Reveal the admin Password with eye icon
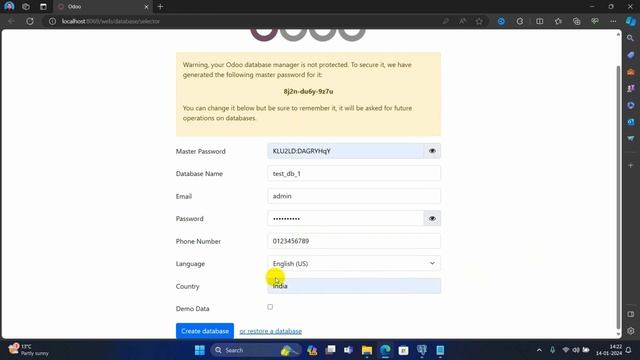The width and height of the screenshot is (640, 360). tap(432, 219)
